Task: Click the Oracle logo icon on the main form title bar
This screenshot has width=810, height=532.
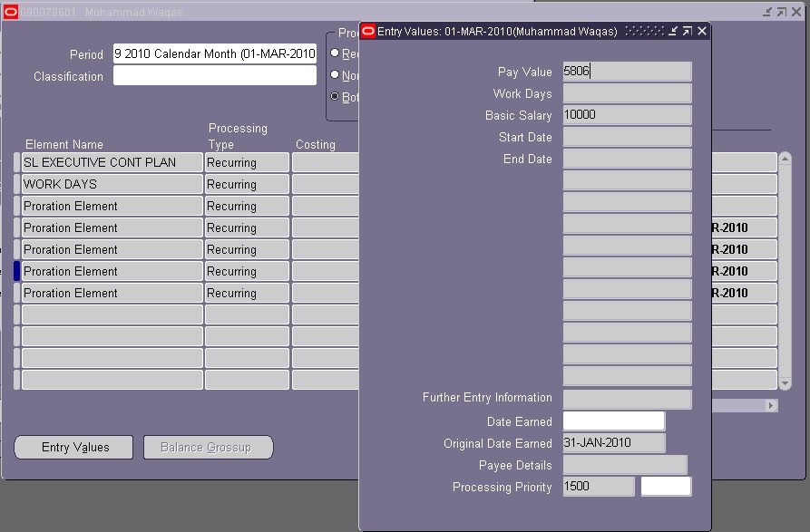Action: [x=11, y=11]
